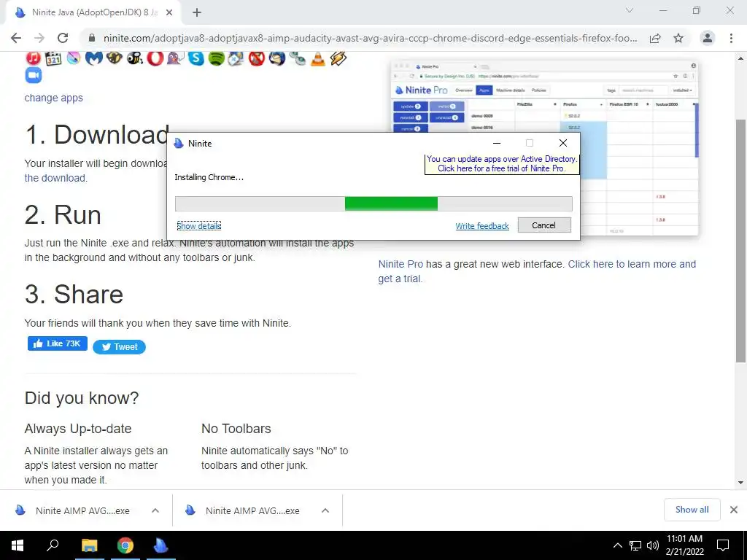Screen dimensions: 747x560
Task: Click the page vertical scrollbar thumb
Action: [x=740, y=241]
